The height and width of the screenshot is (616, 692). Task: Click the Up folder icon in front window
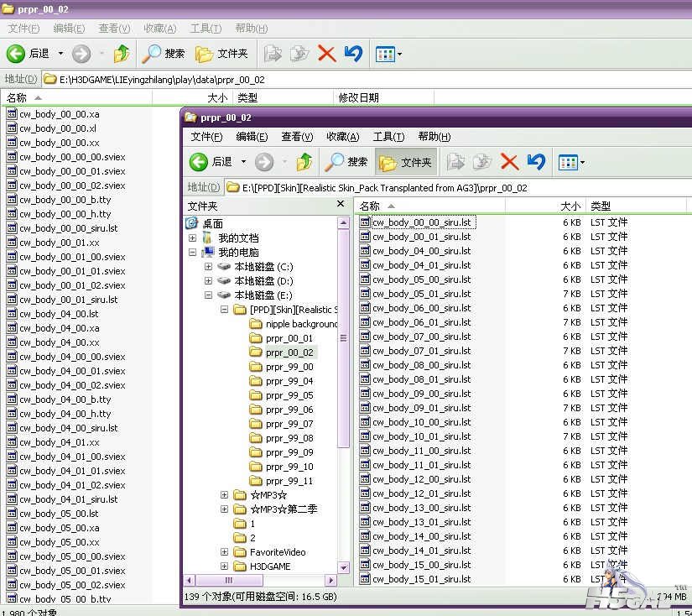[304, 162]
